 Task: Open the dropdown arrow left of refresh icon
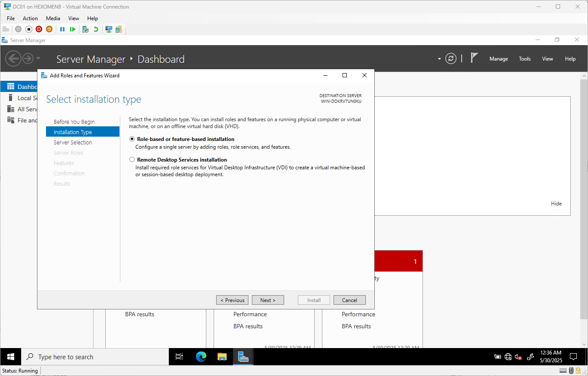pos(439,59)
